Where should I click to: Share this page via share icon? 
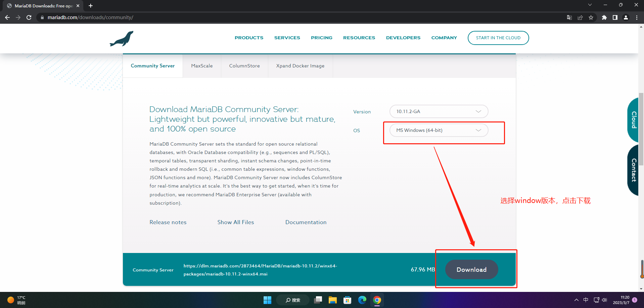pos(580,17)
